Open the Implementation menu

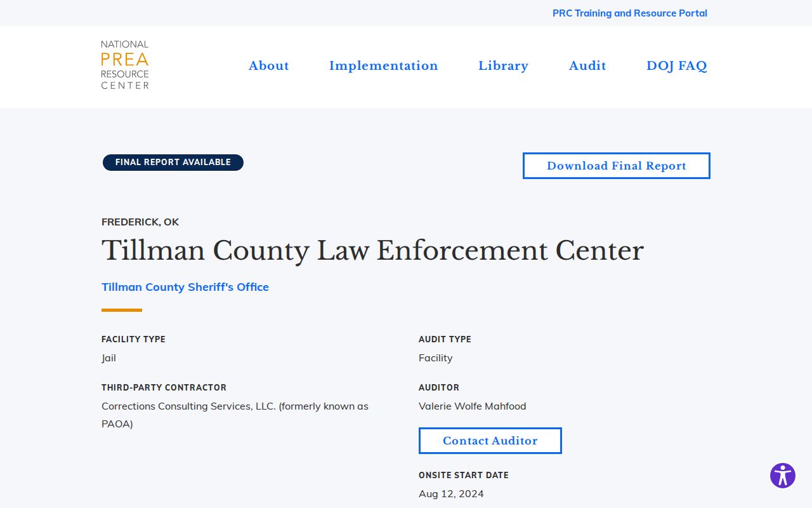coord(384,66)
